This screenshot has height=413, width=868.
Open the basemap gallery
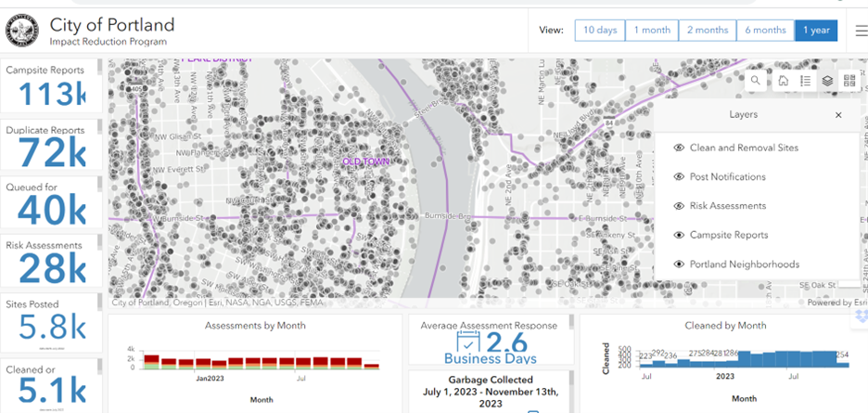point(849,81)
